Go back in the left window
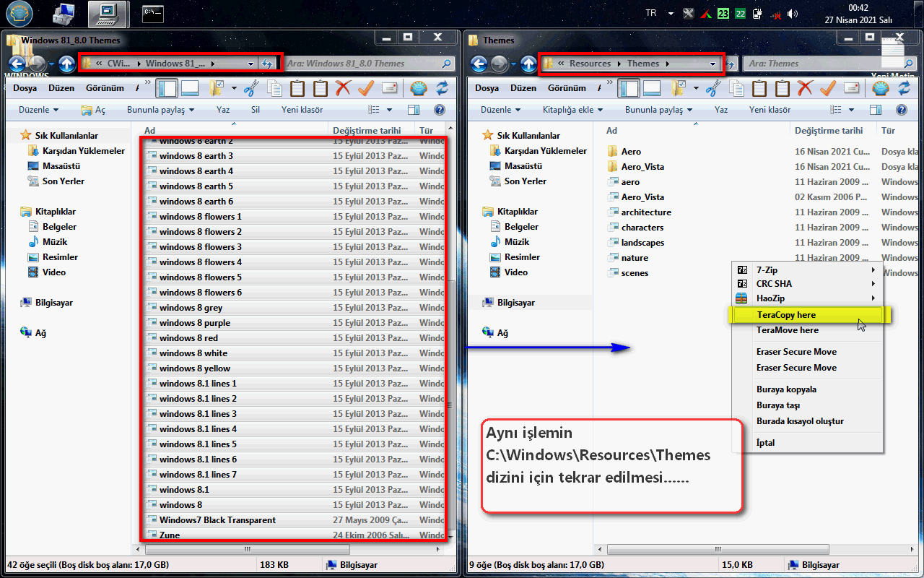Screen dimensions: 924x578 [x=17, y=64]
